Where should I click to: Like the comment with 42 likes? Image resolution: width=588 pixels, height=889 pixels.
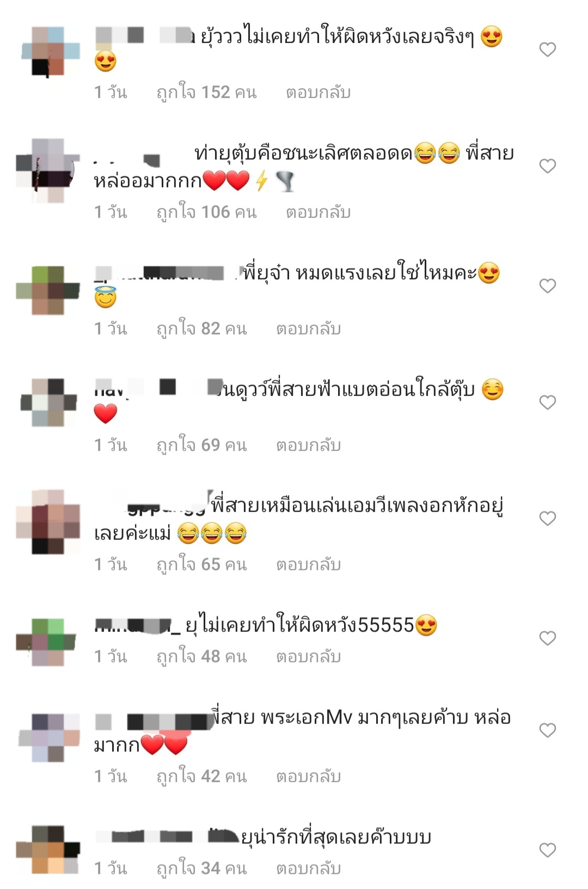547,730
